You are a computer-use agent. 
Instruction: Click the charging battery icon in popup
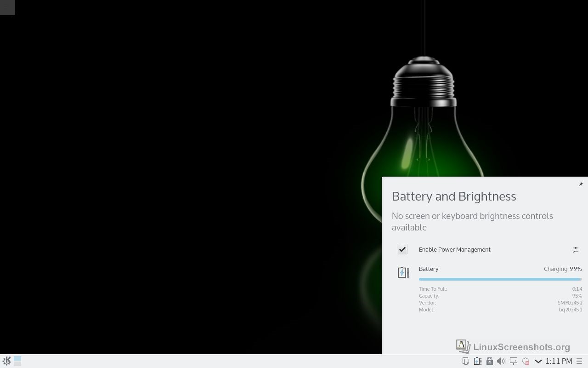(x=403, y=272)
